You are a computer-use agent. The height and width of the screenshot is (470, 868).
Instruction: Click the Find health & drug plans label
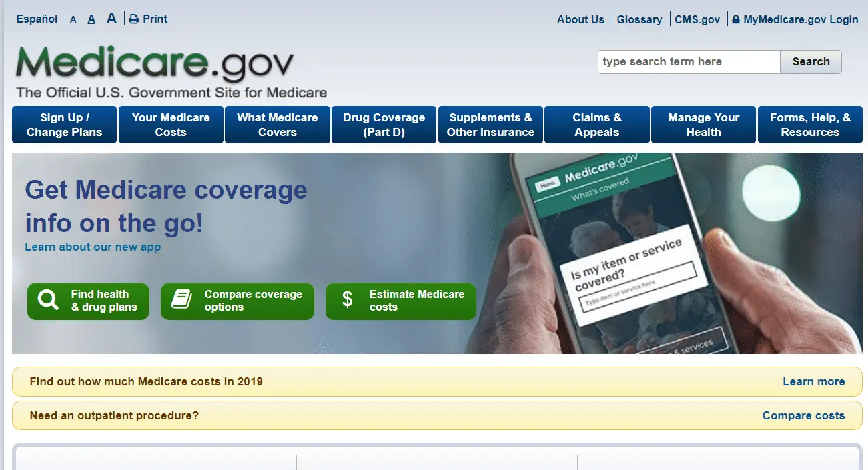click(104, 301)
